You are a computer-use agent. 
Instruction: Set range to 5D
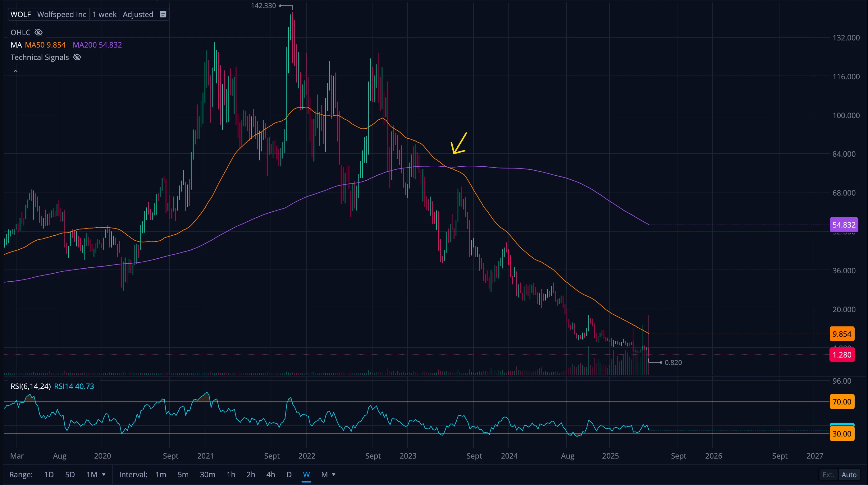70,474
